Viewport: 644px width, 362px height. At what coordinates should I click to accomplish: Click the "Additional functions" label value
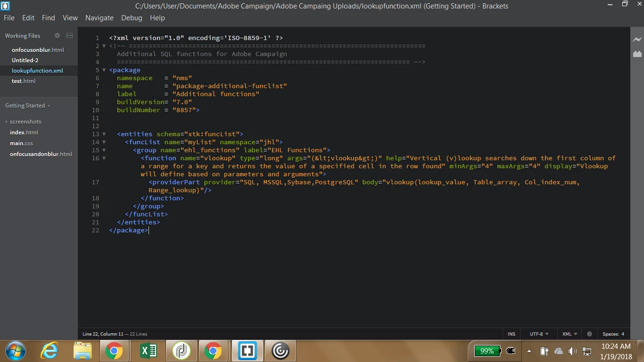pyautogui.click(x=216, y=94)
